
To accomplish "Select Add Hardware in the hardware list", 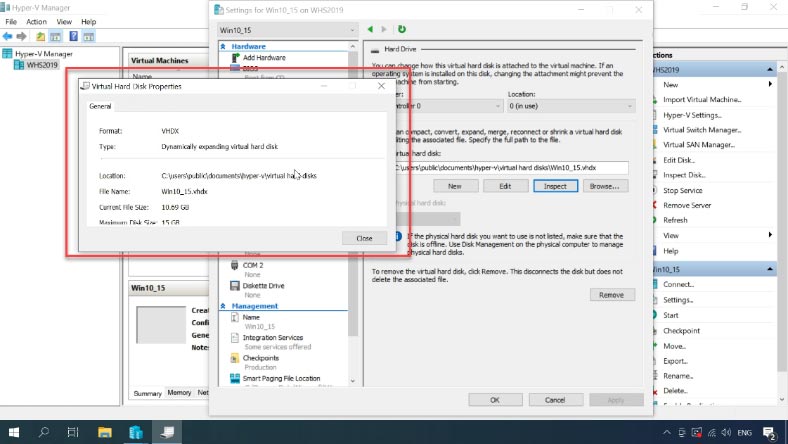I will pyautogui.click(x=264, y=57).
